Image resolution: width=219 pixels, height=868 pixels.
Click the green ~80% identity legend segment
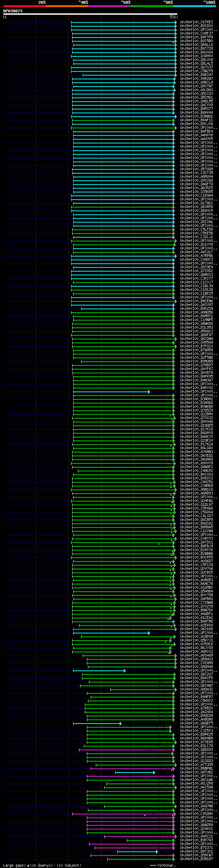tap(152, 6)
